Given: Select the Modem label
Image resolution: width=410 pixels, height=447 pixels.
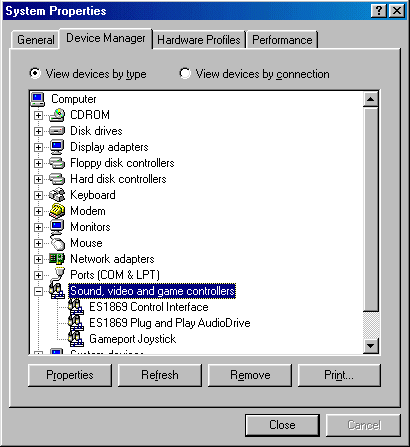Looking at the screenshot, I should tap(88, 211).
